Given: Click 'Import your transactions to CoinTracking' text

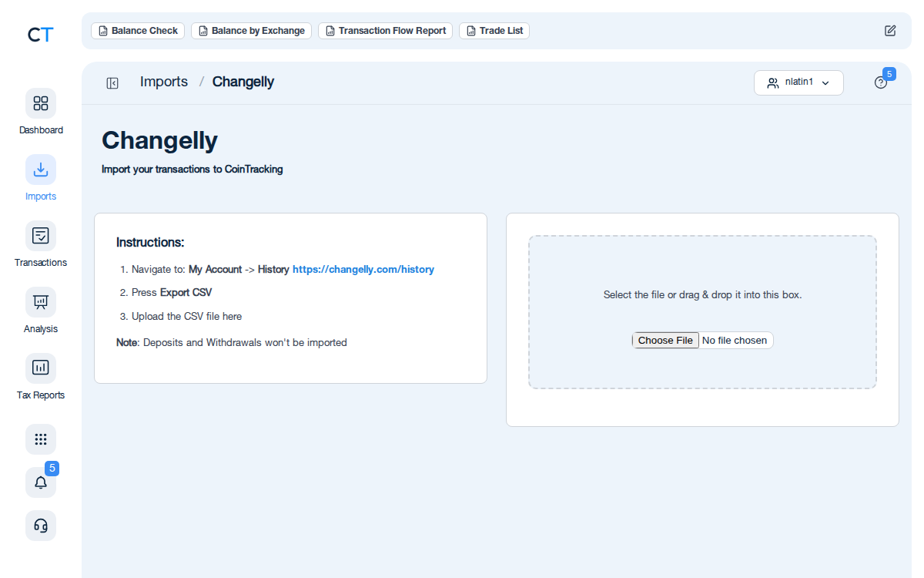Looking at the screenshot, I should click(x=192, y=170).
